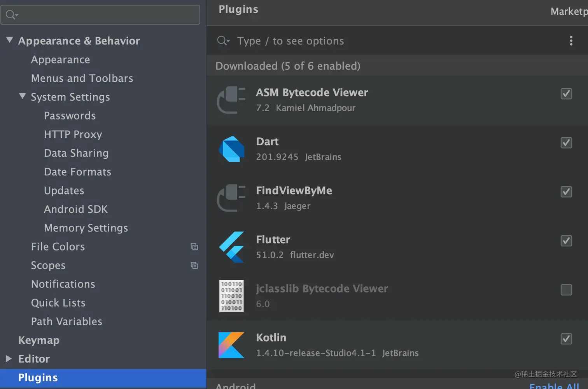Disable the Flutter plugin checkbox

[566, 241]
